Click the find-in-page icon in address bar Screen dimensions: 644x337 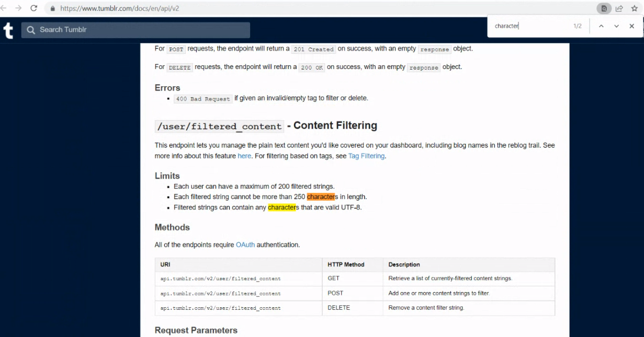pyautogui.click(x=604, y=8)
